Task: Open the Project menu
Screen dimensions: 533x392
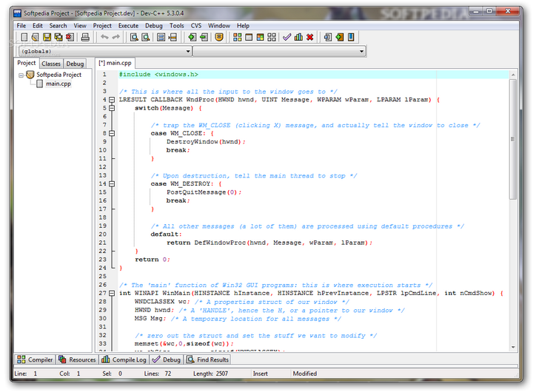Action: (102, 25)
